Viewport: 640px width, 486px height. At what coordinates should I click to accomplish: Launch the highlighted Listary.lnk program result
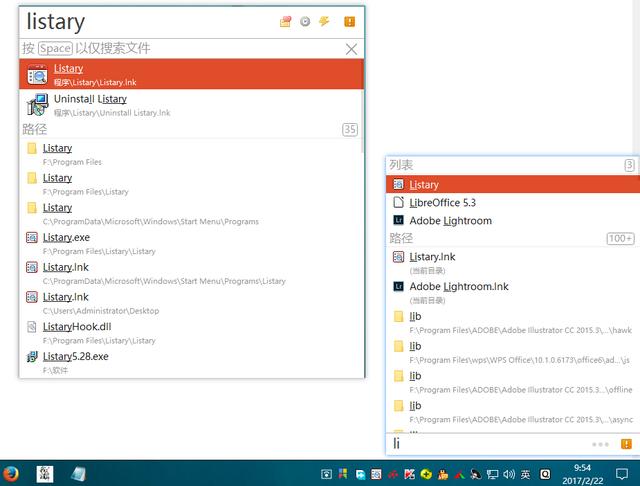pos(190,74)
